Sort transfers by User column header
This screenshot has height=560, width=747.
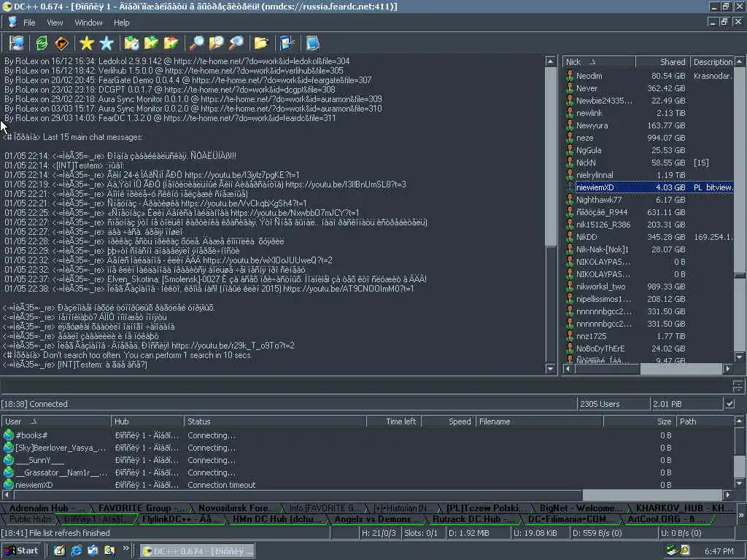coord(55,421)
